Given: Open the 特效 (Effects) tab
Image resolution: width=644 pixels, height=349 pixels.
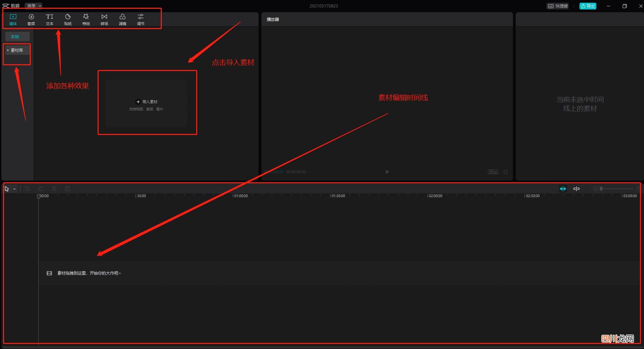Looking at the screenshot, I should point(86,20).
